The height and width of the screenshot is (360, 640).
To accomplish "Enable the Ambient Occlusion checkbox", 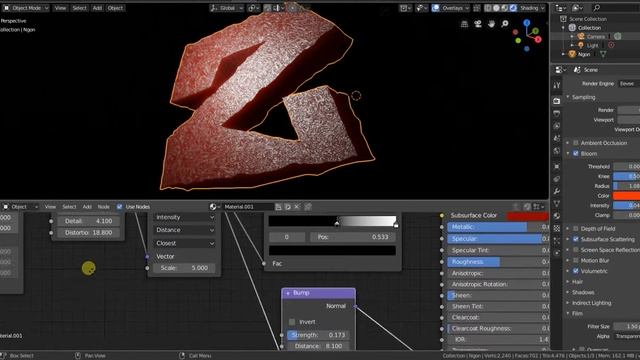I will tap(576, 143).
